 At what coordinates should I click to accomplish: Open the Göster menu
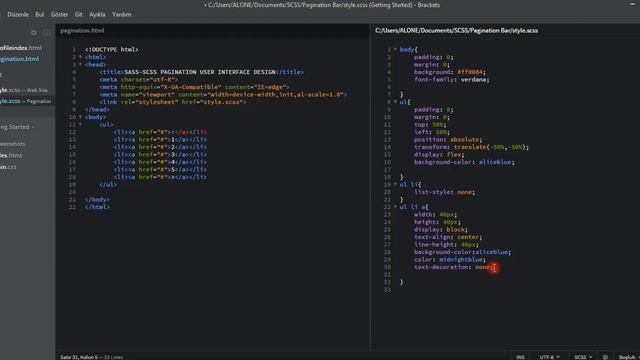[x=59, y=14]
